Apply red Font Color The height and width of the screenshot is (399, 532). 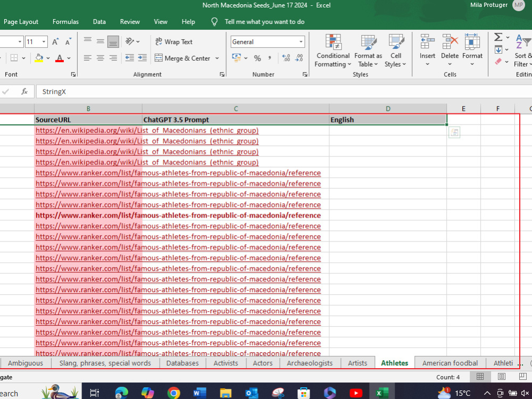coord(60,58)
